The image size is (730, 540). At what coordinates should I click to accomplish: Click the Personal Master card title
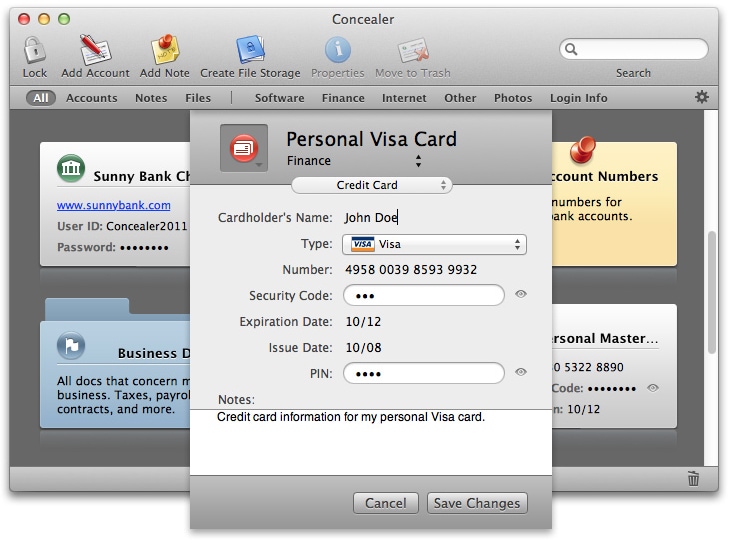(x=605, y=338)
